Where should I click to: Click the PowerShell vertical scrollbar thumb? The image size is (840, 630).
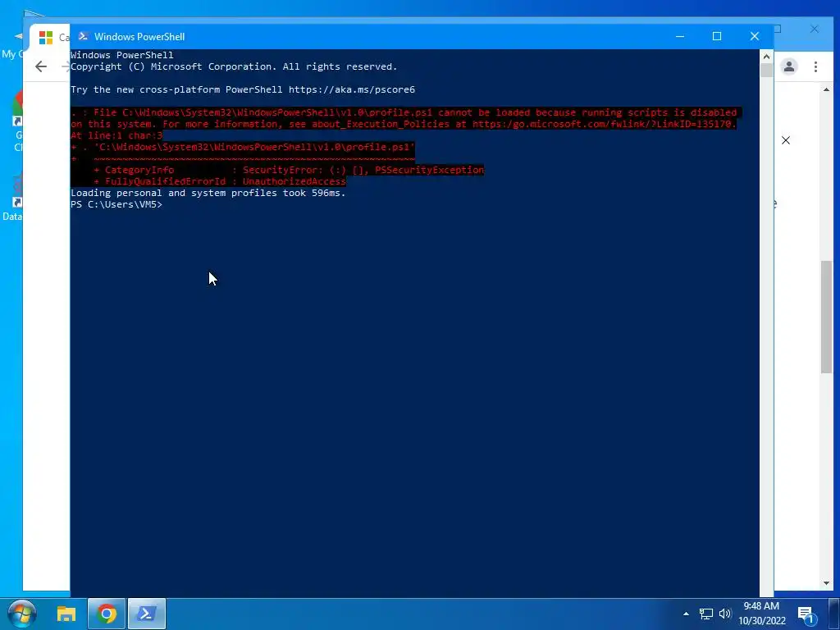pyautogui.click(x=766, y=71)
